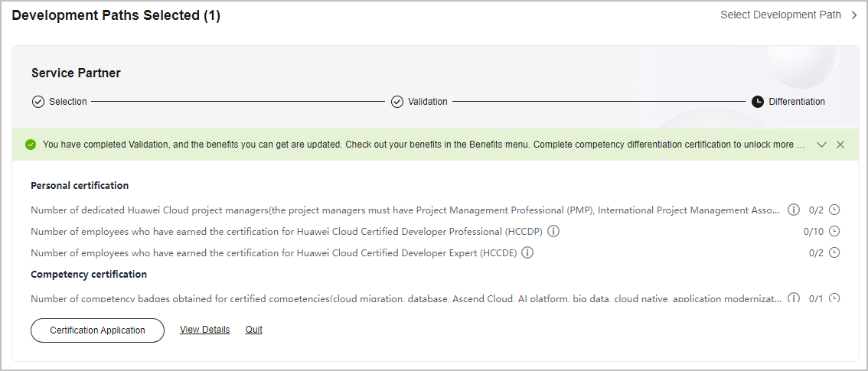Click Differentiation step clock icon
The width and height of the screenshot is (868, 371).
click(757, 102)
